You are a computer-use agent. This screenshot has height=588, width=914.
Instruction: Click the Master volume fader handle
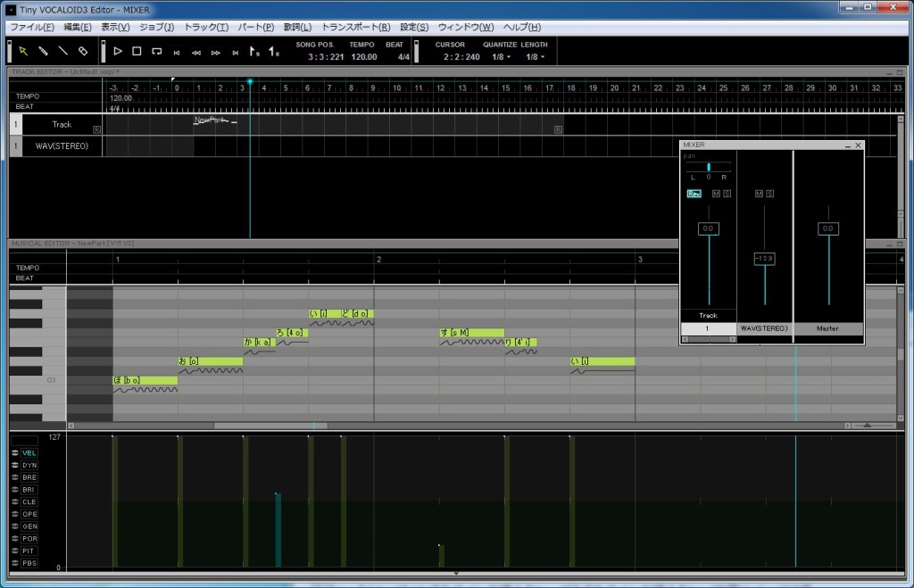click(827, 229)
